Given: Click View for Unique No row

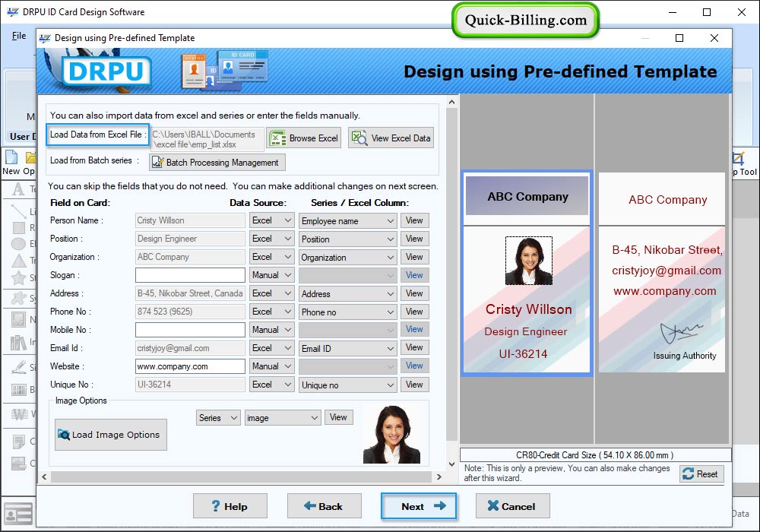Looking at the screenshot, I should 414,385.
